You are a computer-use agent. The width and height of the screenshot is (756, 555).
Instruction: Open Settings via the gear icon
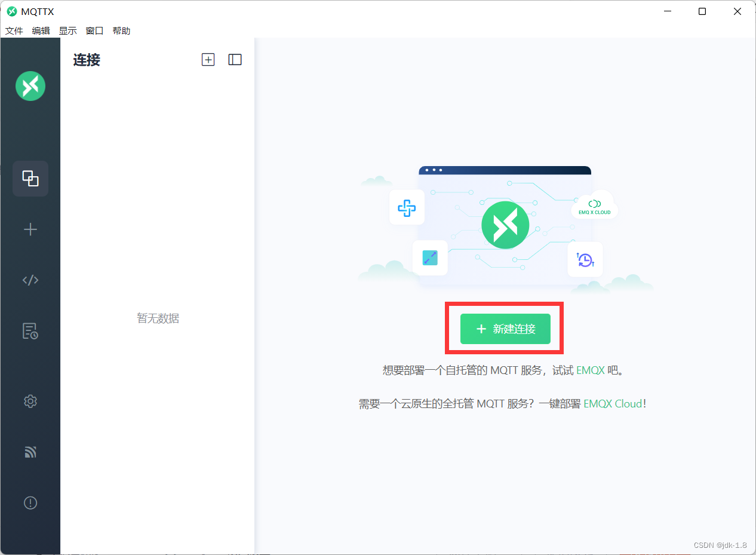[30, 401]
